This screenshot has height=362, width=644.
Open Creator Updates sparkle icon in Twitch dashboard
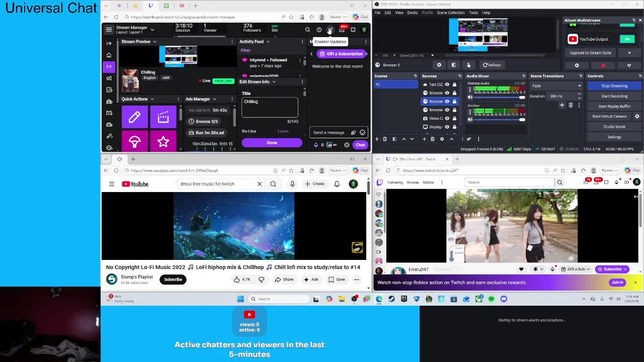330,30
